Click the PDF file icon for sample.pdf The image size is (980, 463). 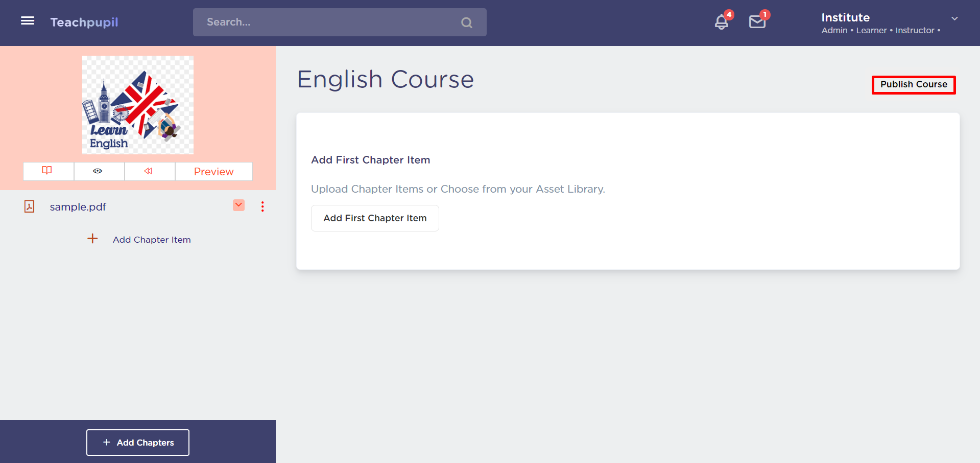point(30,206)
